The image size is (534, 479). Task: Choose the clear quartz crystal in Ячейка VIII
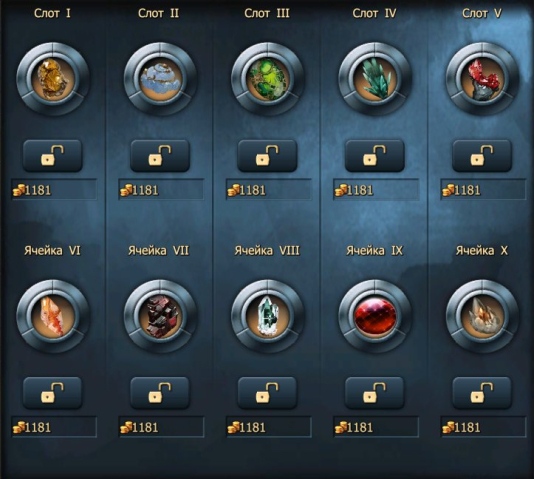pyautogui.click(x=267, y=316)
